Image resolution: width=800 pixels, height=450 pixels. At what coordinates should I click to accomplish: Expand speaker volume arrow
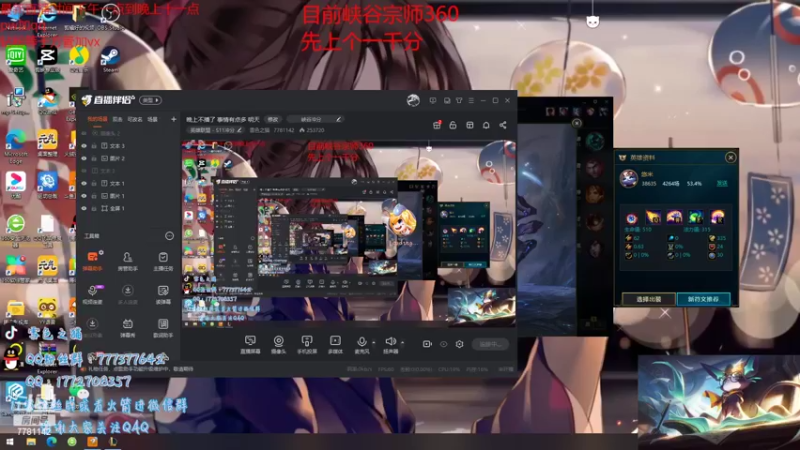point(403,342)
